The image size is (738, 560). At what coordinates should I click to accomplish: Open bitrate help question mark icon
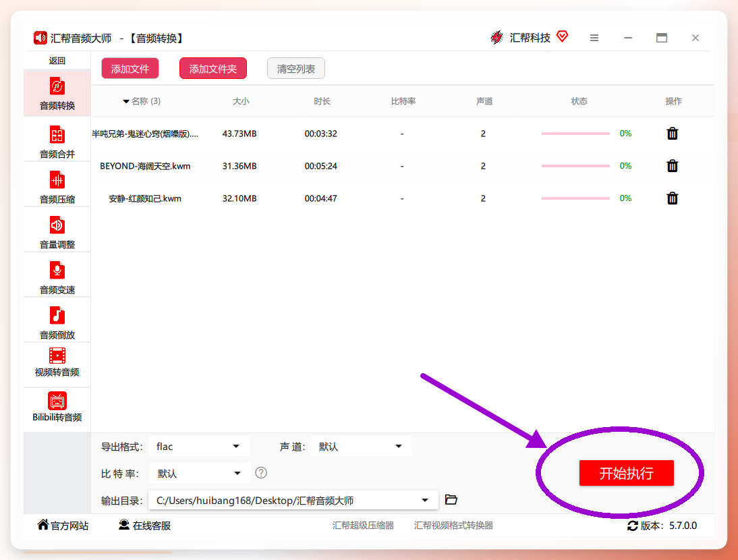(261, 473)
